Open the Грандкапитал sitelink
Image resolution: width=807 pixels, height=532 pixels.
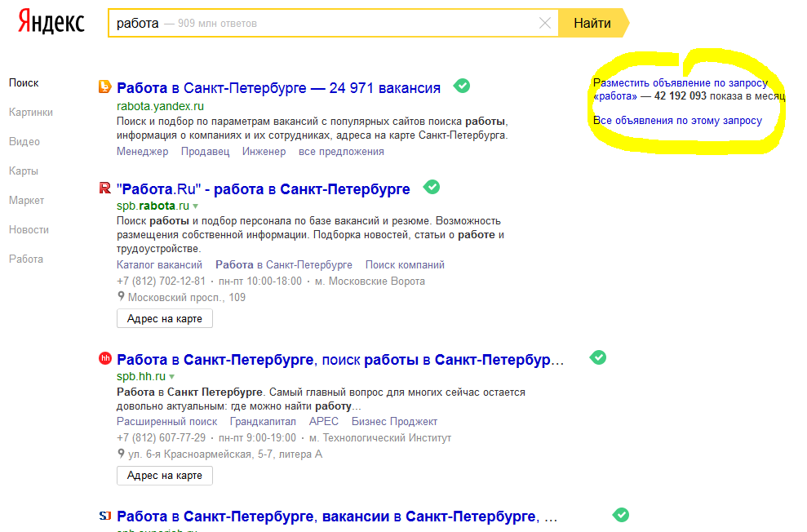[x=263, y=422]
